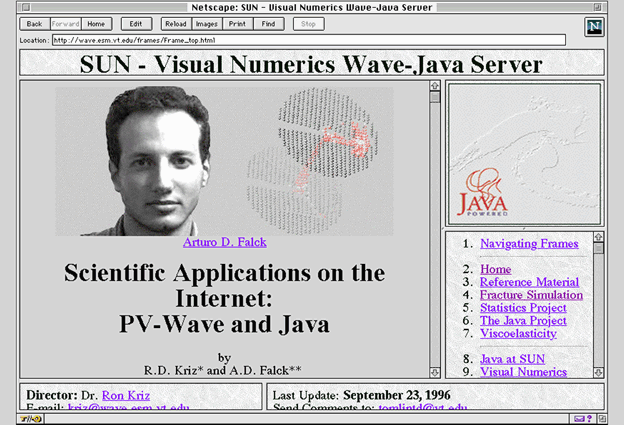
Task: Click the security key status icon
Action: (x=31, y=419)
